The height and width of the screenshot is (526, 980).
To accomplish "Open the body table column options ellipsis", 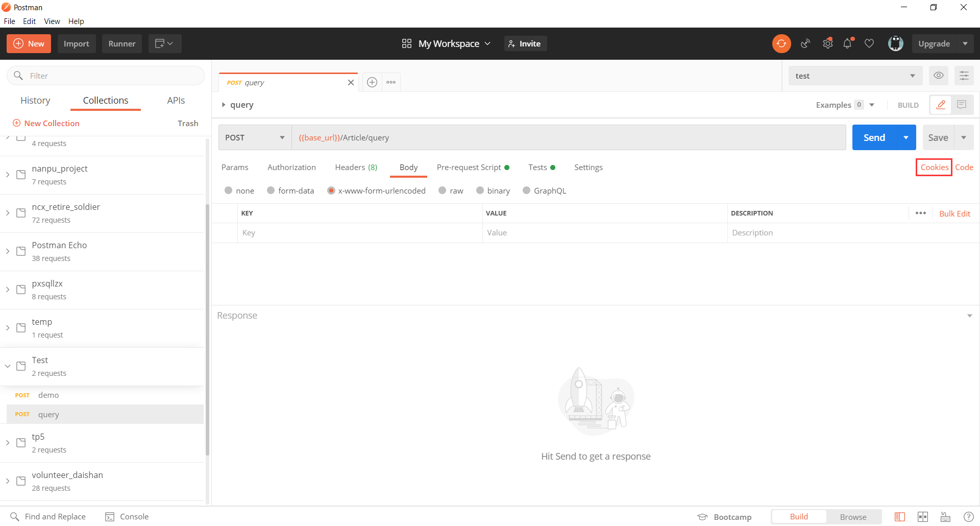I will (921, 213).
